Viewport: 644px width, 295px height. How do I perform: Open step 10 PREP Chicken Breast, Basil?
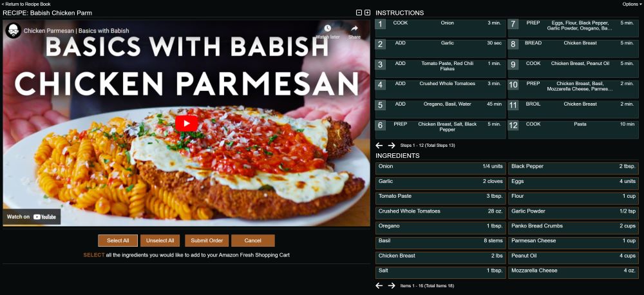pos(573,89)
